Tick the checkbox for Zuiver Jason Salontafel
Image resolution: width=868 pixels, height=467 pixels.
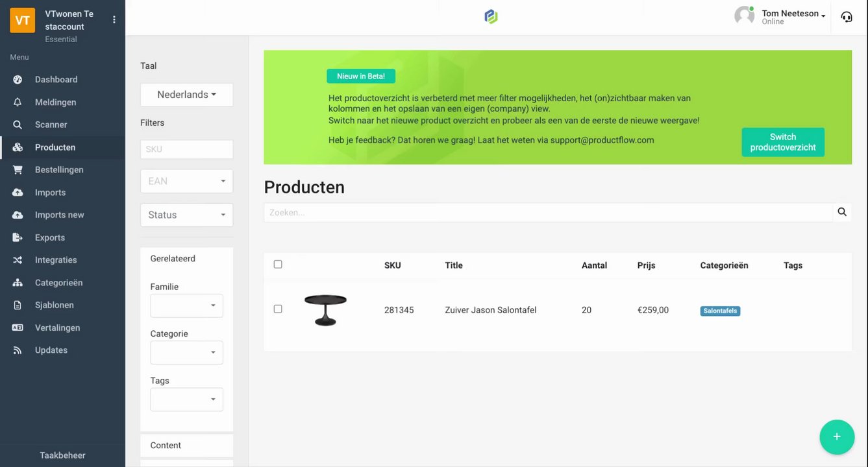coord(278,309)
